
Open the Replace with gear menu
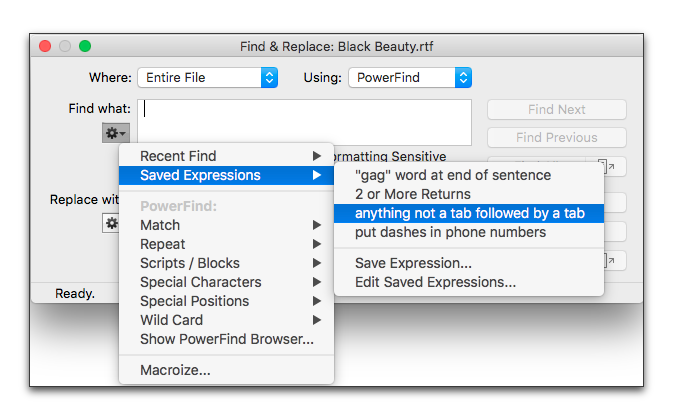(111, 223)
